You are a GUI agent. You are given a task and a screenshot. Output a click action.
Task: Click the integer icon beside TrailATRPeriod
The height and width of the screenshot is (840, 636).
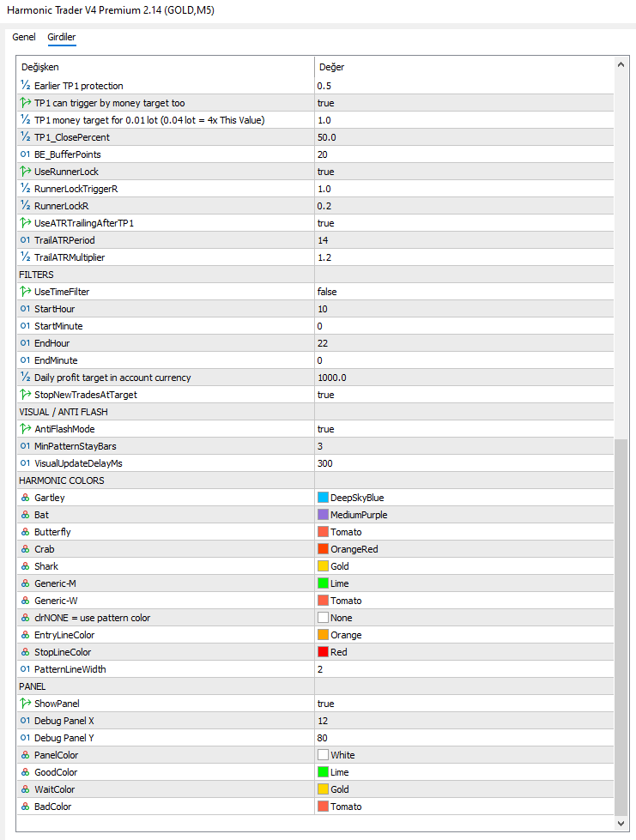click(x=25, y=240)
